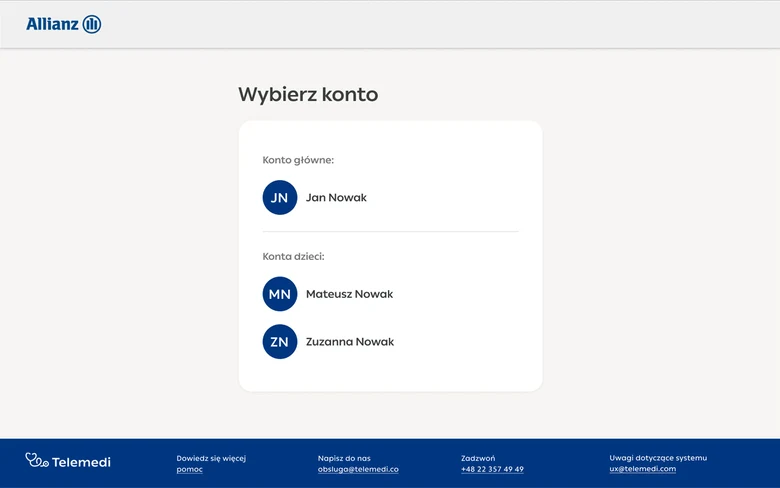Select the MN avatar circle
The width and height of the screenshot is (780, 488).
click(280, 294)
